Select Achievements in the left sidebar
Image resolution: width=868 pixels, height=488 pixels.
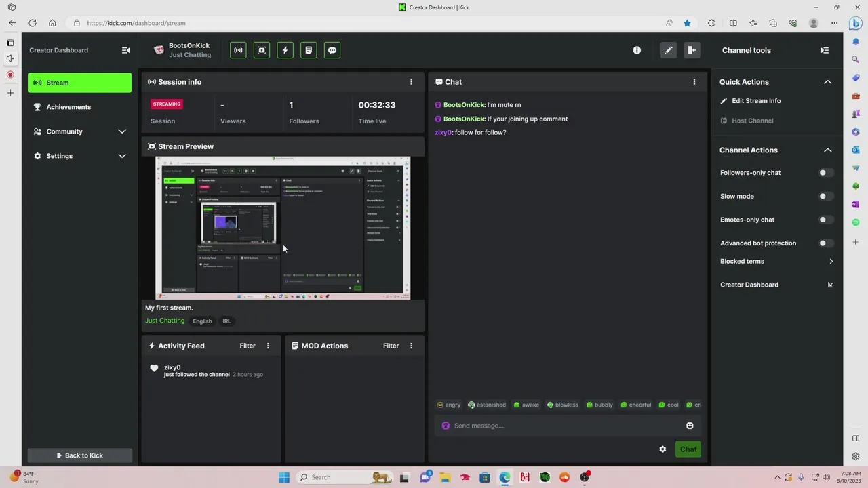tap(68, 106)
